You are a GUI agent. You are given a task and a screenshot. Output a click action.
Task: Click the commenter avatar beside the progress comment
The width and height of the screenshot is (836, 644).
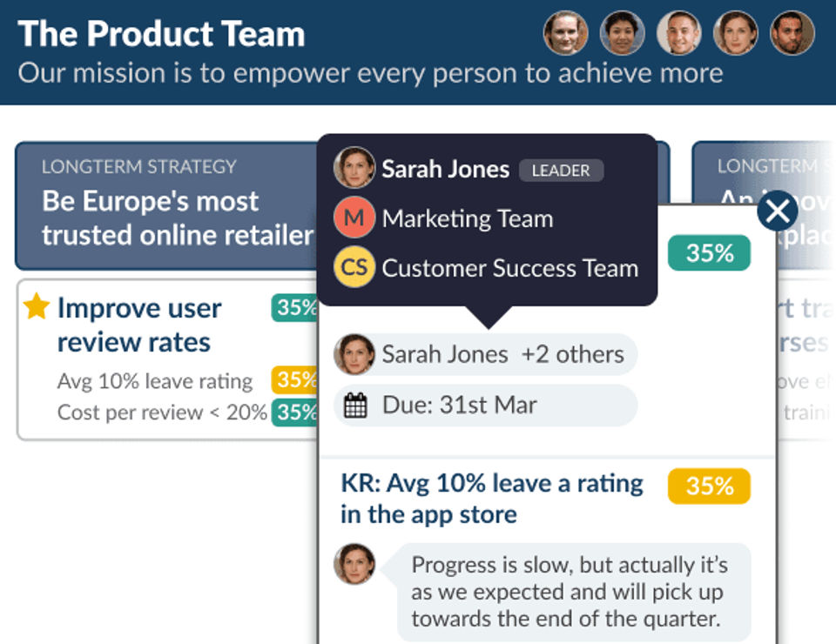(354, 564)
